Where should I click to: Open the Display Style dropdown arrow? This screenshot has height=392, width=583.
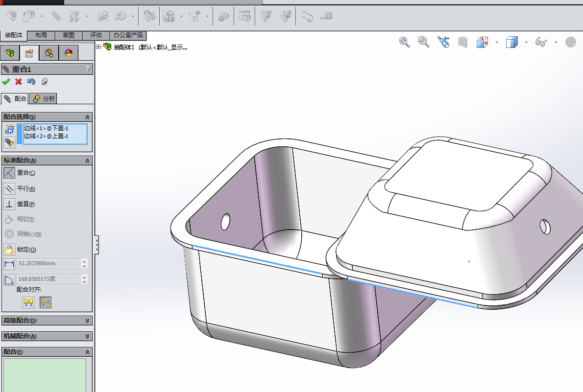(x=526, y=43)
